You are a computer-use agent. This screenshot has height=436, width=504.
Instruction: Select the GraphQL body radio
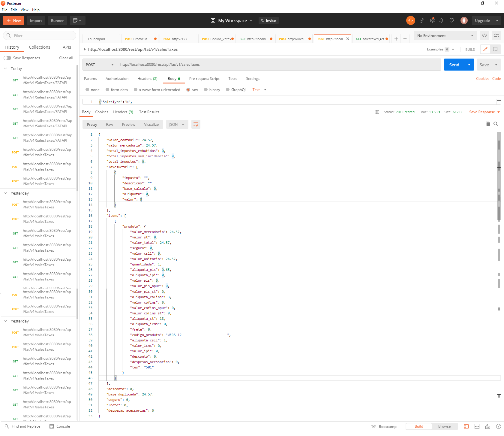coord(228,89)
